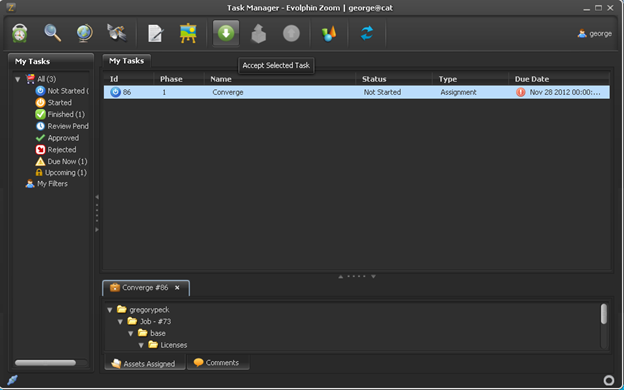
Task: Sort by the Id column header
Action: pyautogui.click(x=129, y=79)
